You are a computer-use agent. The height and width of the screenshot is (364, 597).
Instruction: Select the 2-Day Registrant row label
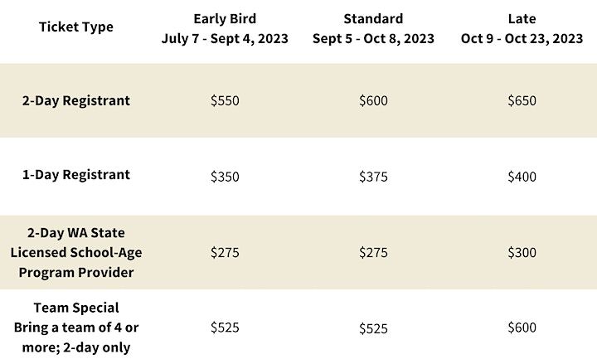(76, 100)
